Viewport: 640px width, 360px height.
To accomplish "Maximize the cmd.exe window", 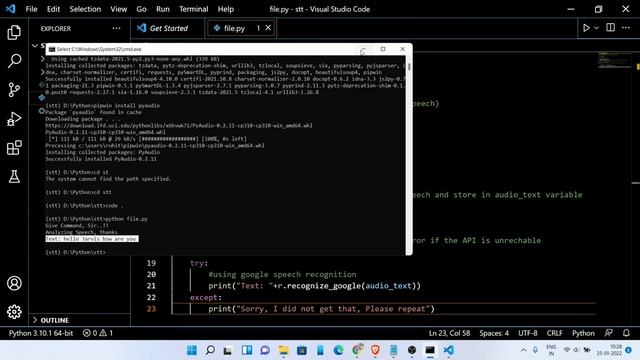I will [x=383, y=49].
